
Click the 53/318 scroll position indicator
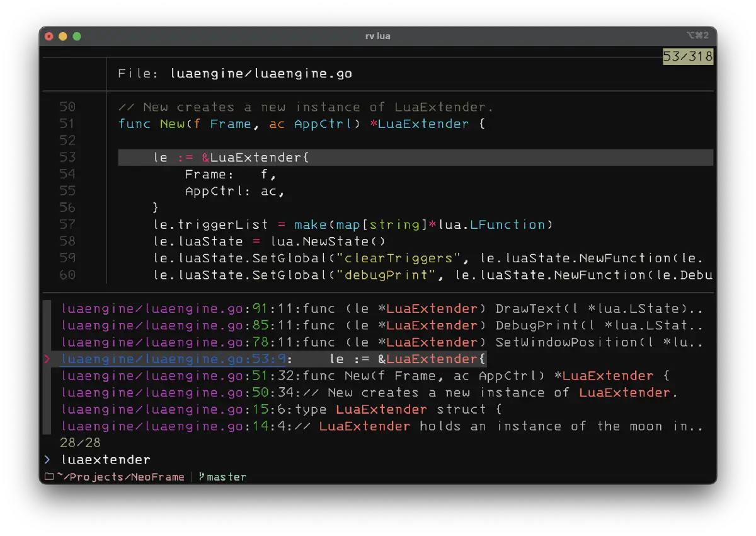point(688,56)
